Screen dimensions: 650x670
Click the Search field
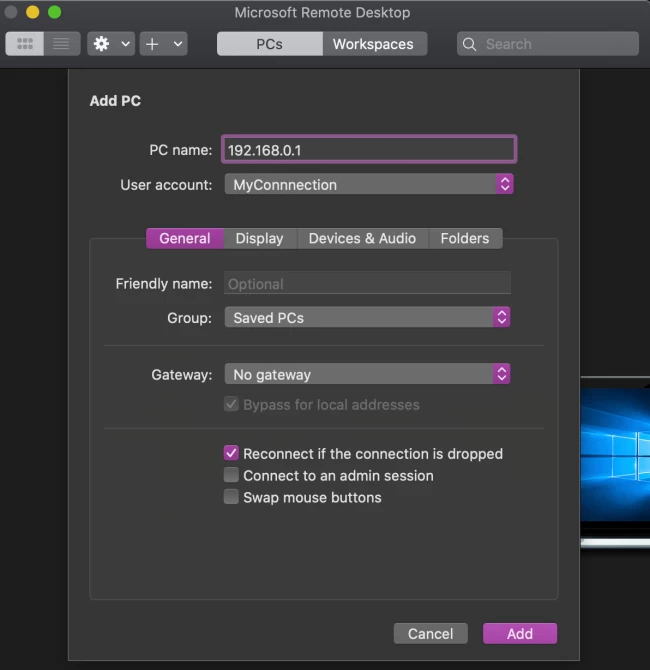point(548,44)
